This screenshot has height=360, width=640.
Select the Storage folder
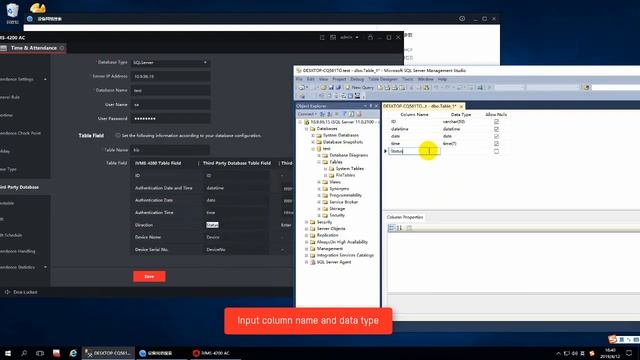pos(337,209)
